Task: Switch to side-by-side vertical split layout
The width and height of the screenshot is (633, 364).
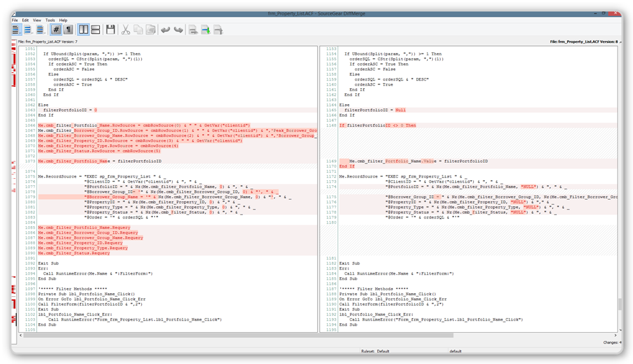Action: click(84, 29)
